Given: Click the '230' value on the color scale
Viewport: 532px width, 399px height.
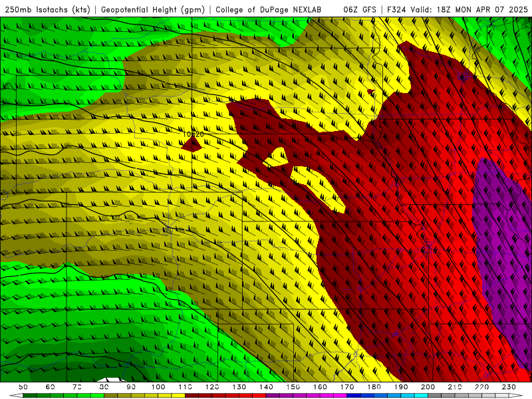Looking at the screenshot, I should tap(509, 387).
